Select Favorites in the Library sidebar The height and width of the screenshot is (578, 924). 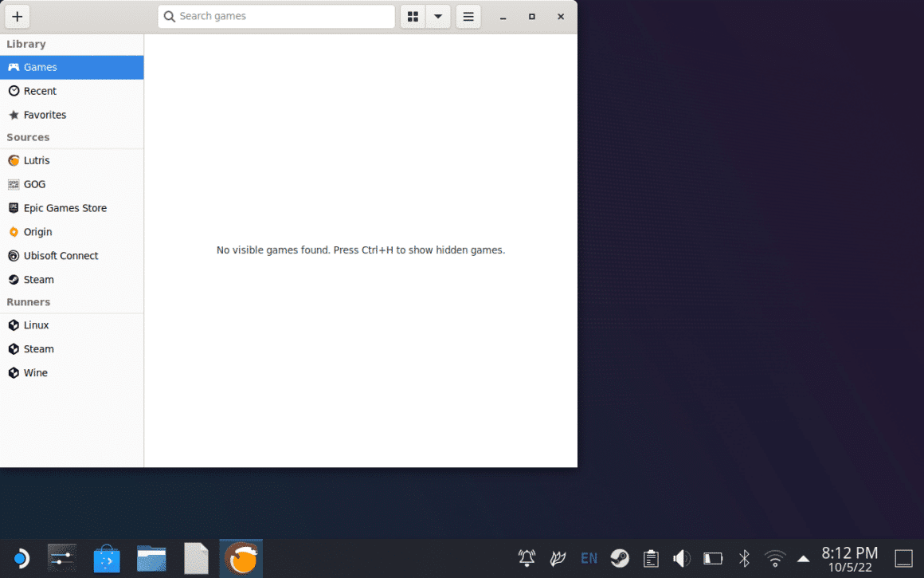[43, 115]
